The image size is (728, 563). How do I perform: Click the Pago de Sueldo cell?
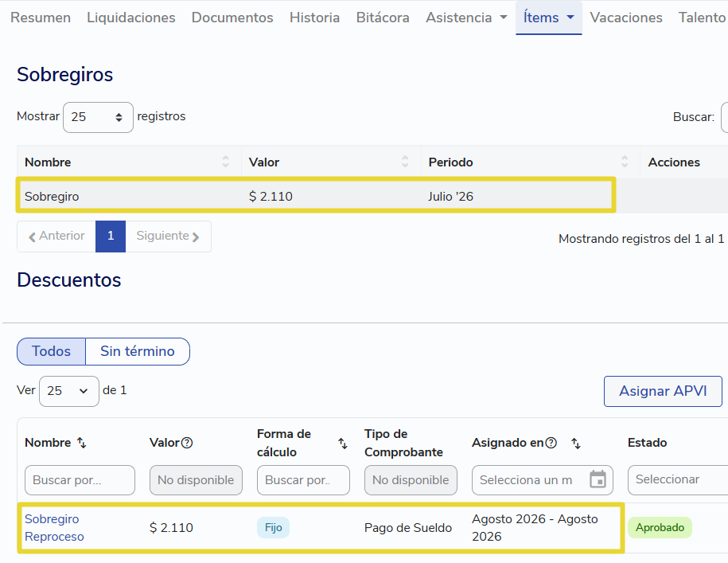click(x=408, y=528)
